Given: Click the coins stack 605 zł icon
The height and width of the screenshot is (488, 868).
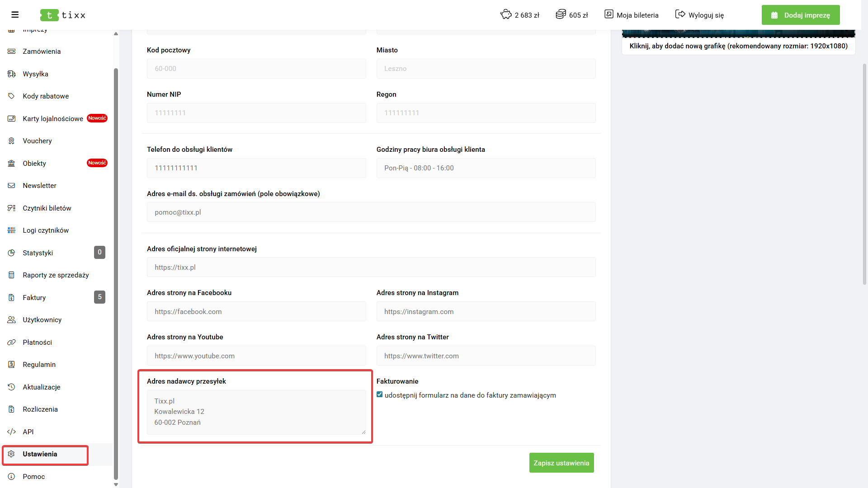Looking at the screenshot, I should tap(561, 14).
